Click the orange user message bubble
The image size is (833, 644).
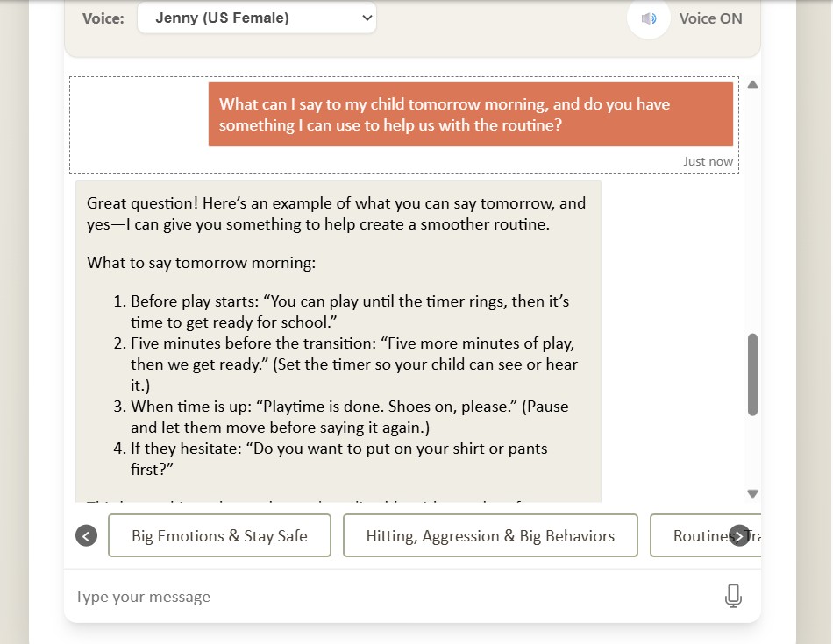pos(471,114)
